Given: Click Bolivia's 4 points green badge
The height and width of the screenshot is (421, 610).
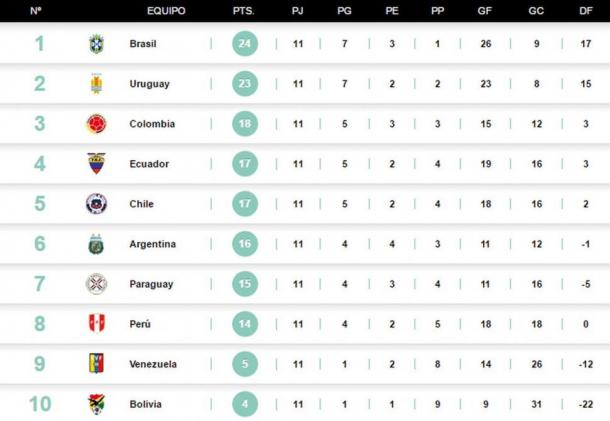Looking at the screenshot, I should (244, 404).
